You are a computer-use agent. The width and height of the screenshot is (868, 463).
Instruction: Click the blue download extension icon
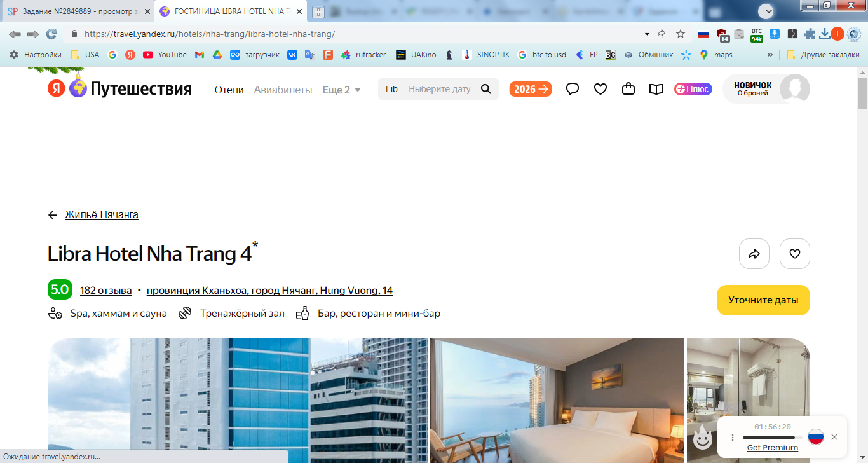click(775, 34)
